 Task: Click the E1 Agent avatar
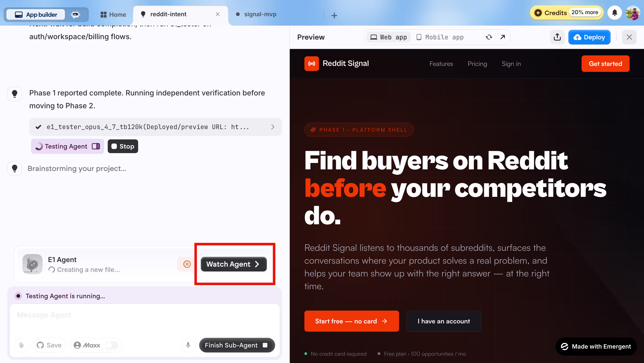pos(32,264)
